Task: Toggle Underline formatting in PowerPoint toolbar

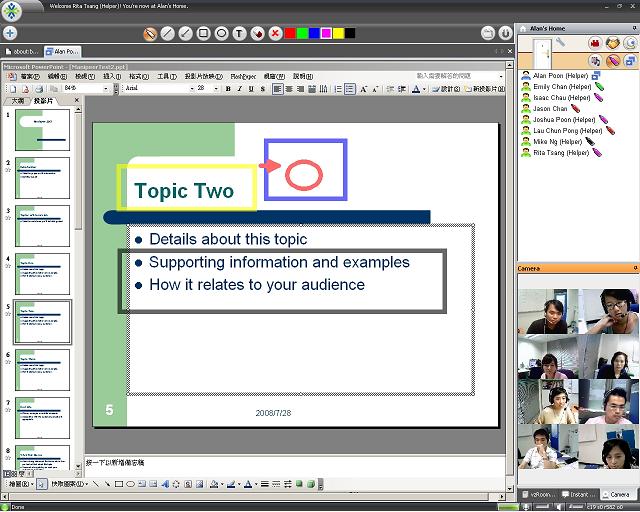Action: coord(252,88)
